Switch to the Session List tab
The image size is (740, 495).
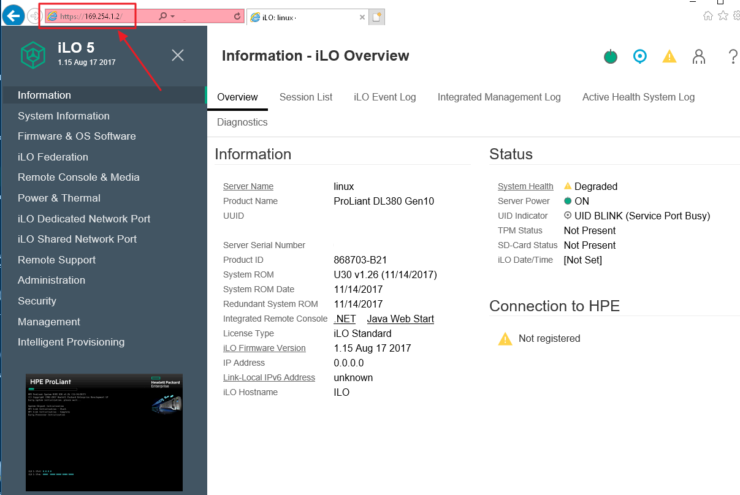point(306,97)
